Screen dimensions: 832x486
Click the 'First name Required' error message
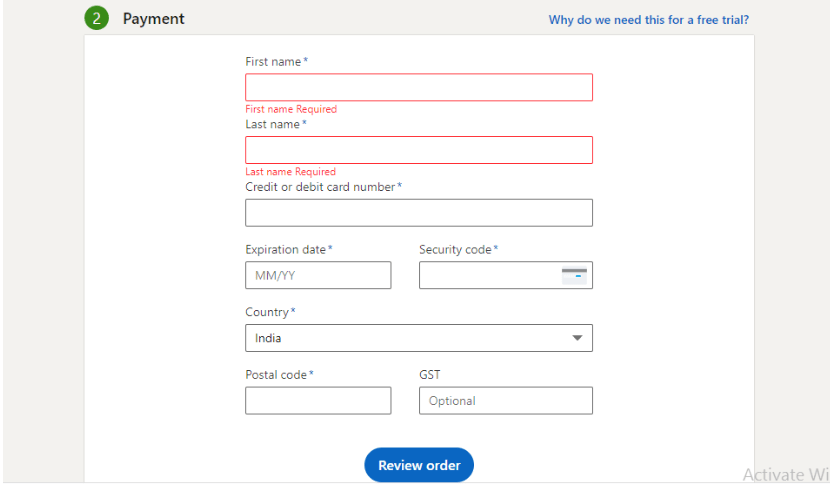click(291, 109)
